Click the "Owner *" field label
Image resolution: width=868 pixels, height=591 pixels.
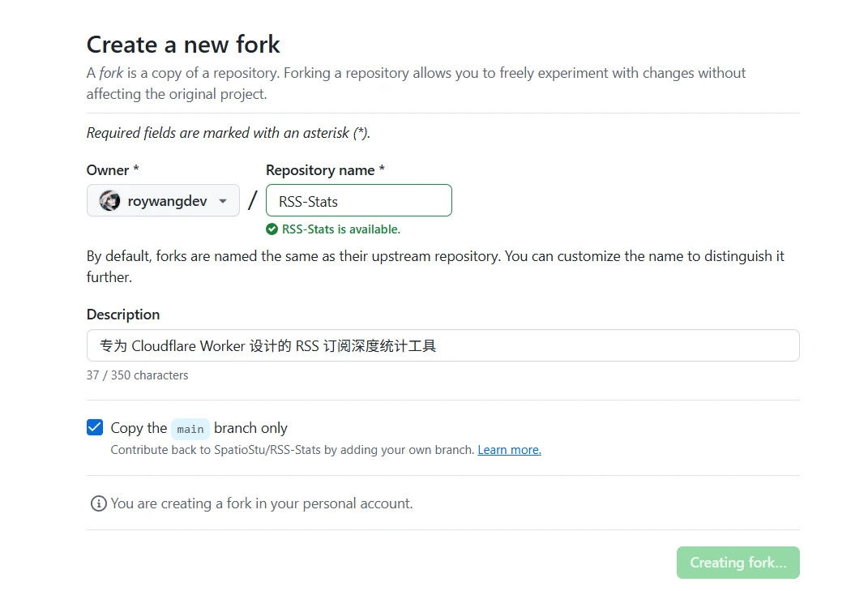(x=113, y=170)
